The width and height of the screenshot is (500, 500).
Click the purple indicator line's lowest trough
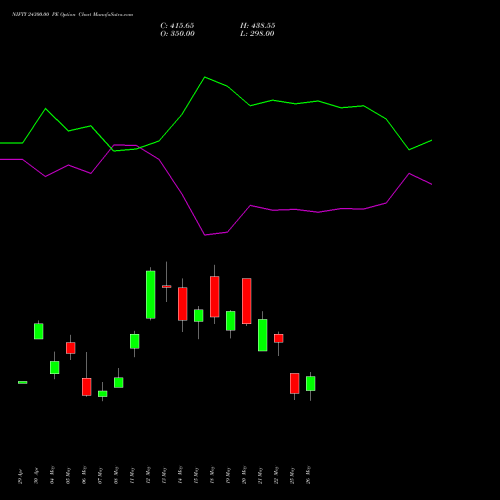click(205, 235)
